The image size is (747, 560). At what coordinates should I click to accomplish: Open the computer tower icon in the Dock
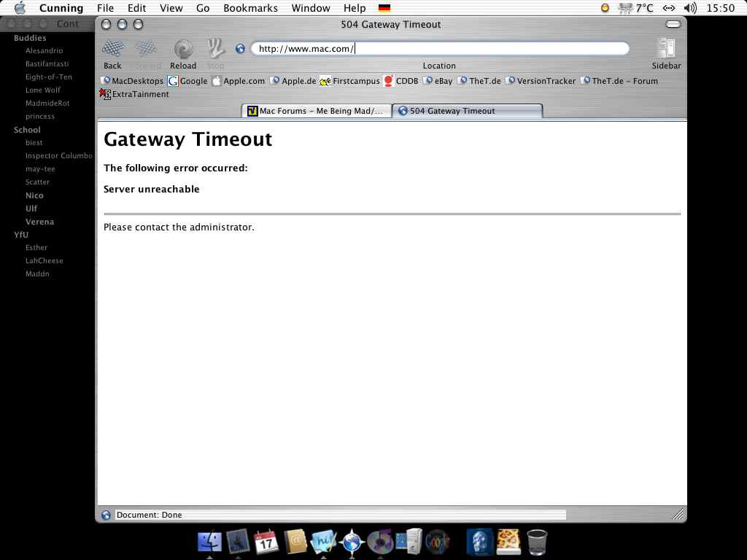coord(409,542)
